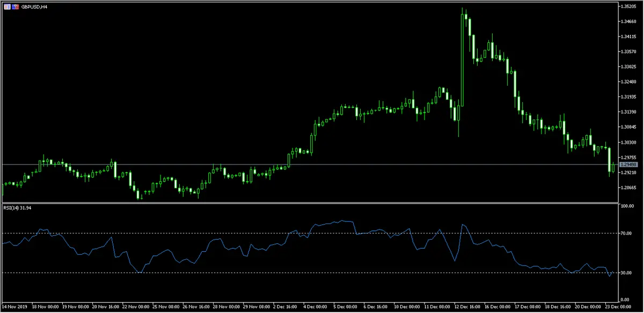
Task: Click the blue chart icon beside GBPUSD,H4
Action: [14, 7]
